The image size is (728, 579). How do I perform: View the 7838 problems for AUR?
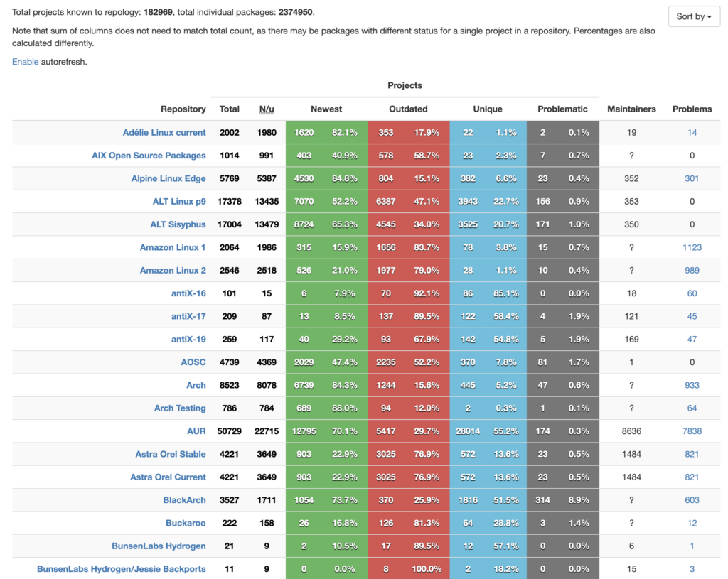(692, 431)
